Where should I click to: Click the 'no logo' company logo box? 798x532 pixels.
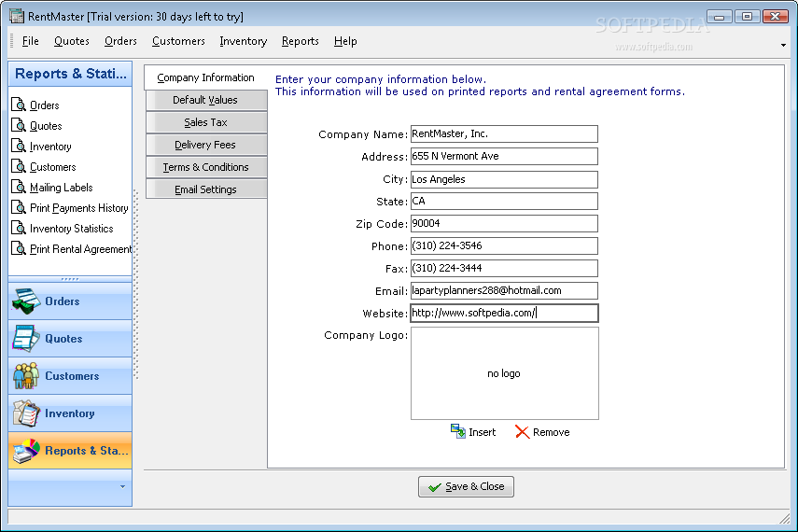(504, 373)
